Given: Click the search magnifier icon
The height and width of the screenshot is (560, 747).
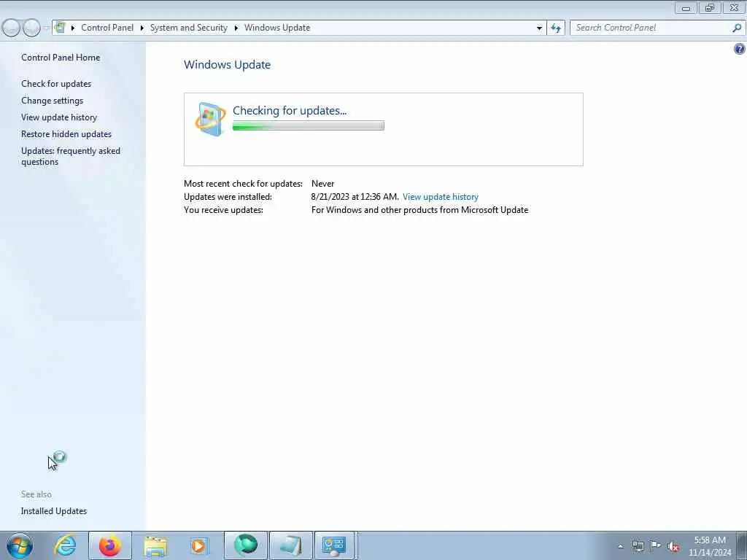Looking at the screenshot, I should [737, 28].
